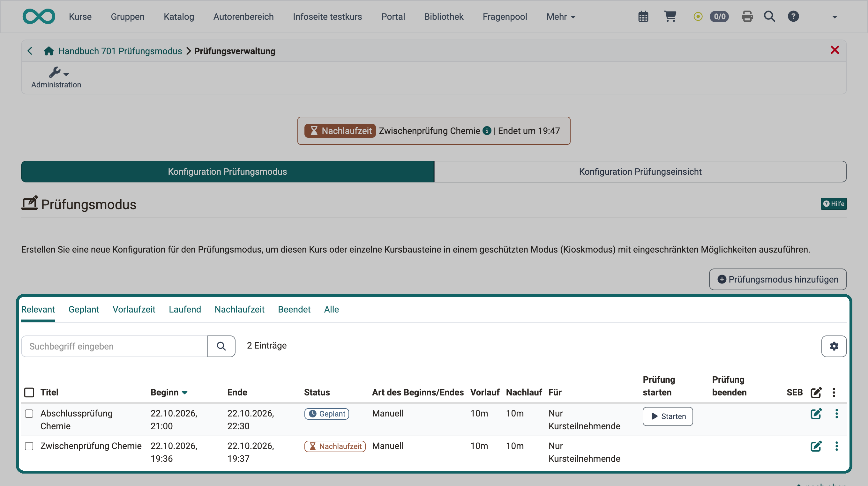868x486 pixels.
Task: Open Handbuch 701 Prüfungsmodus breadcrumb link
Action: tap(120, 51)
